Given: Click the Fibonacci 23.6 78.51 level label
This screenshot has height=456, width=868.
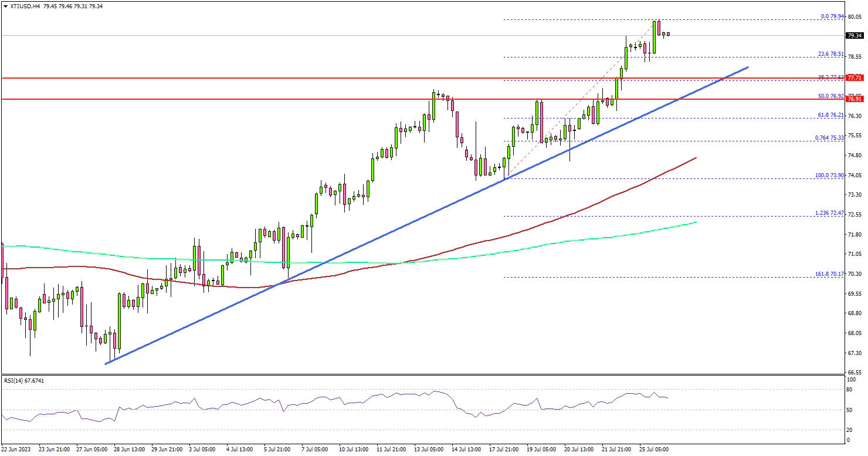Looking at the screenshot, I should pos(830,54).
